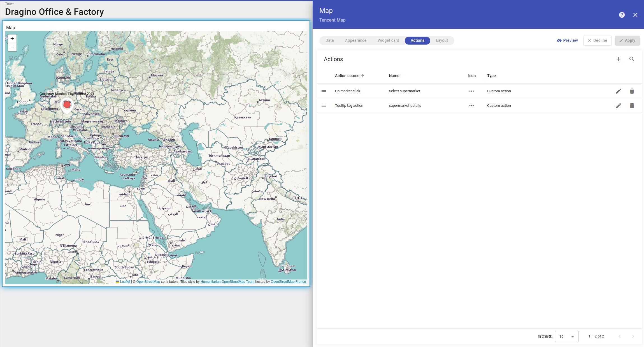Viewport: 644px width, 347px height.
Task: Click the map zoom out button
Action: pos(12,47)
